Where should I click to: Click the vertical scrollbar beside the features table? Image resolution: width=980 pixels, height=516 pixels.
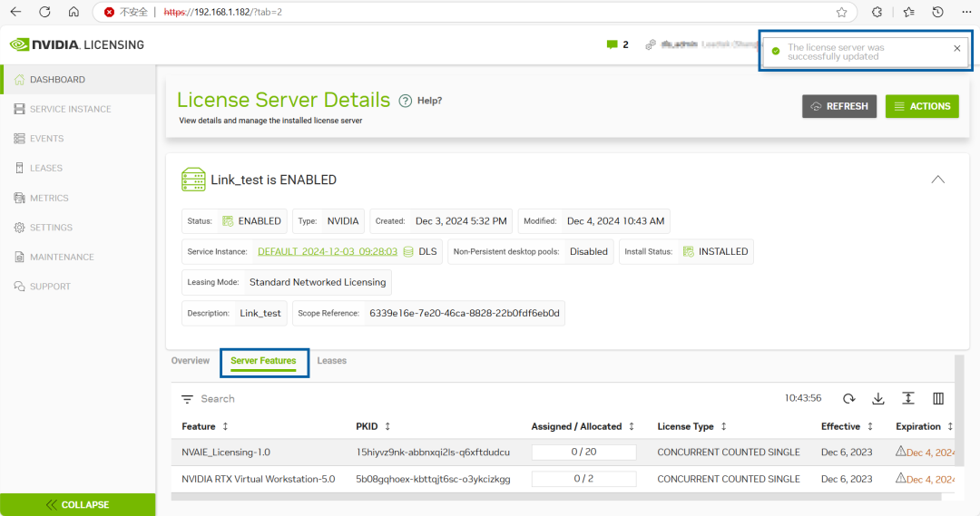click(x=959, y=410)
